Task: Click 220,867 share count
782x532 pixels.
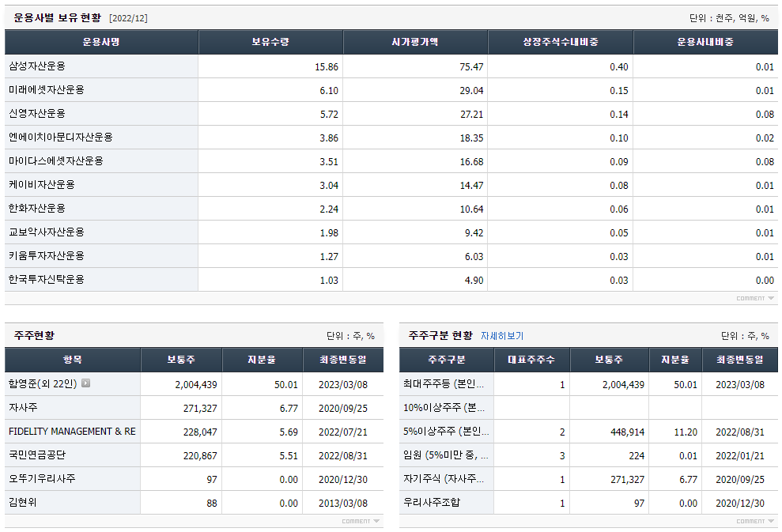Action: click(x=200, y=455)
